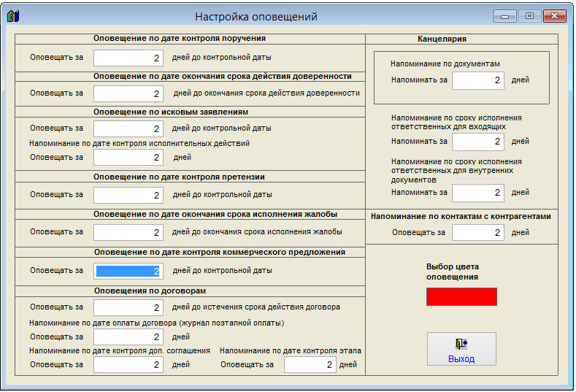Click Напоминать за field for внутренних документов
This screenshot has height=392, width=576.
point(478,193)
